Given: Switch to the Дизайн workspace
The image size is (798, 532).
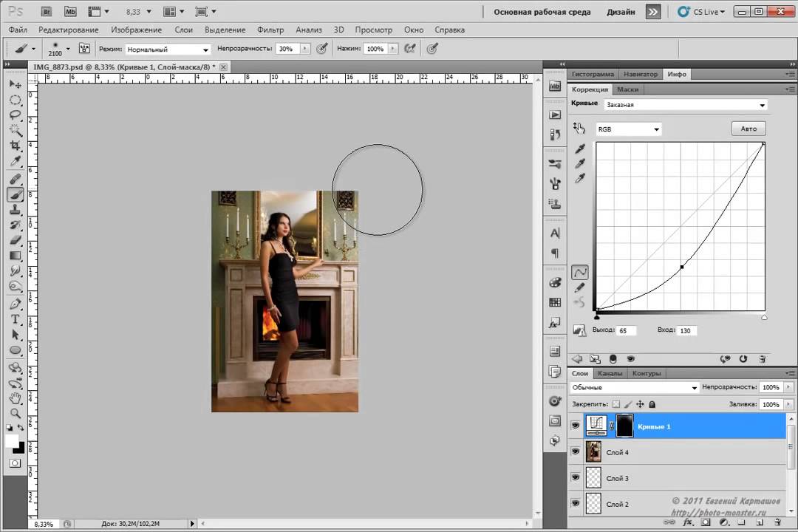Looking at the screenshot, I should [620, 12].
